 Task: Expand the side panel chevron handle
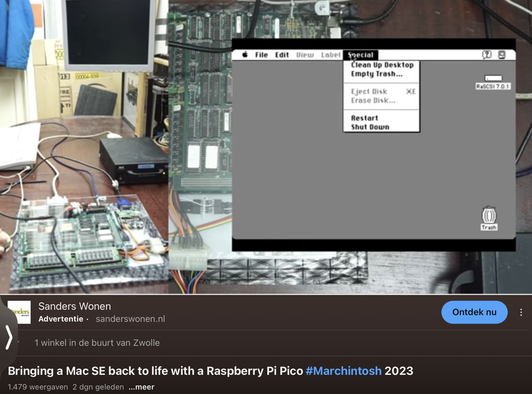point(9,337)
